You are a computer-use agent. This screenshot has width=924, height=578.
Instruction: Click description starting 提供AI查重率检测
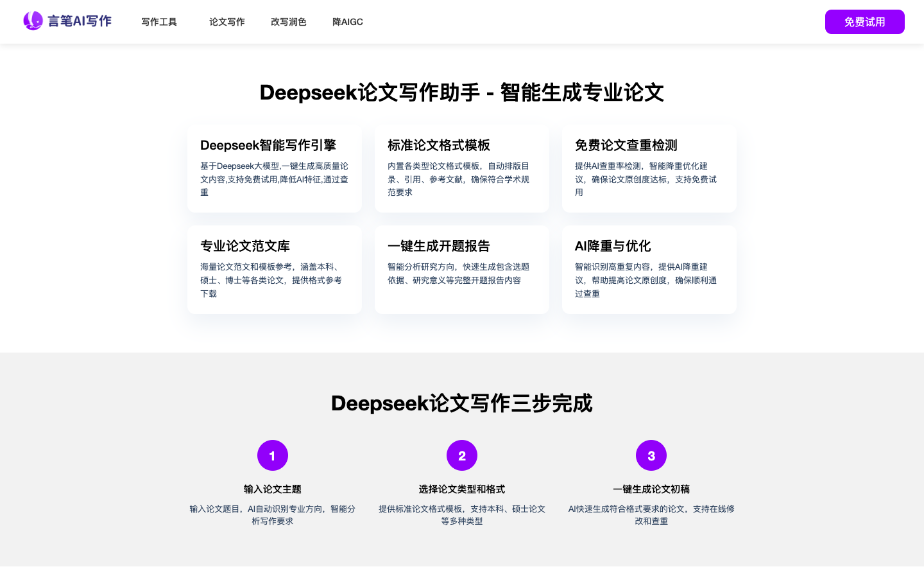[x=646, y=179]
